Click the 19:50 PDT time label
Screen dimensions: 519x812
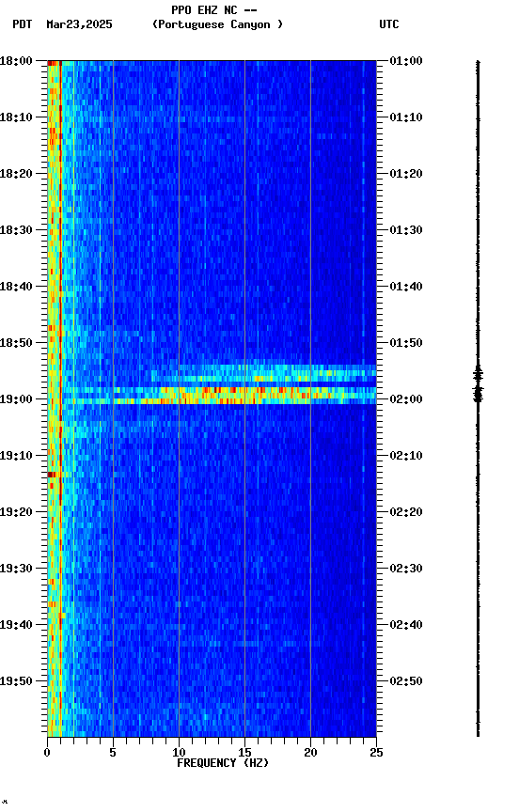point(16,681)
